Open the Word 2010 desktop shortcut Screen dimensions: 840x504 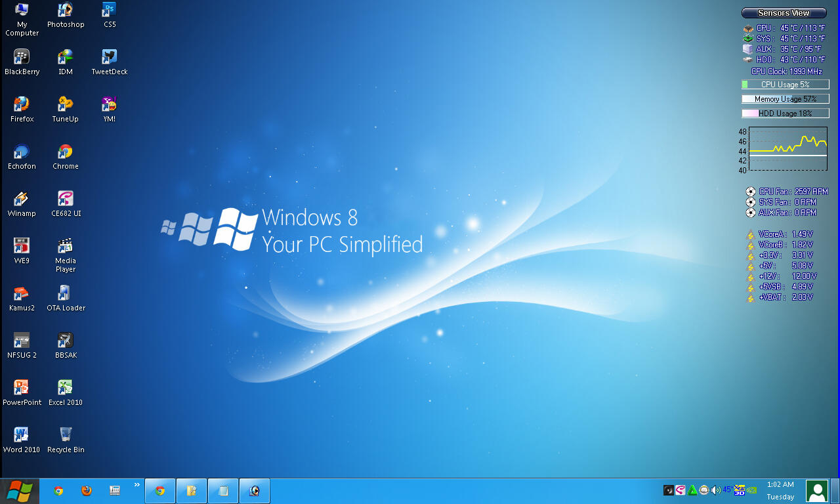22,440
